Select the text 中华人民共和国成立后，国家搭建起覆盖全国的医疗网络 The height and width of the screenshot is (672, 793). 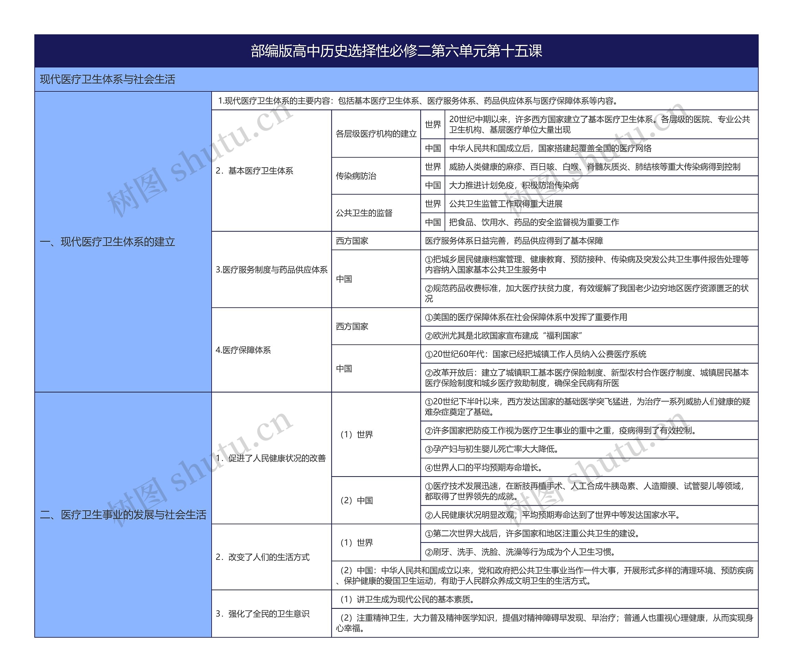[x=550, y=148]
